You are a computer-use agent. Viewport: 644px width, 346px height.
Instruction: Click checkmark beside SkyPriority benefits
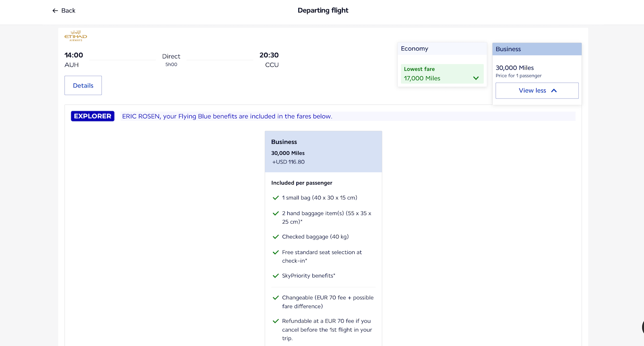tap(276, 276)
